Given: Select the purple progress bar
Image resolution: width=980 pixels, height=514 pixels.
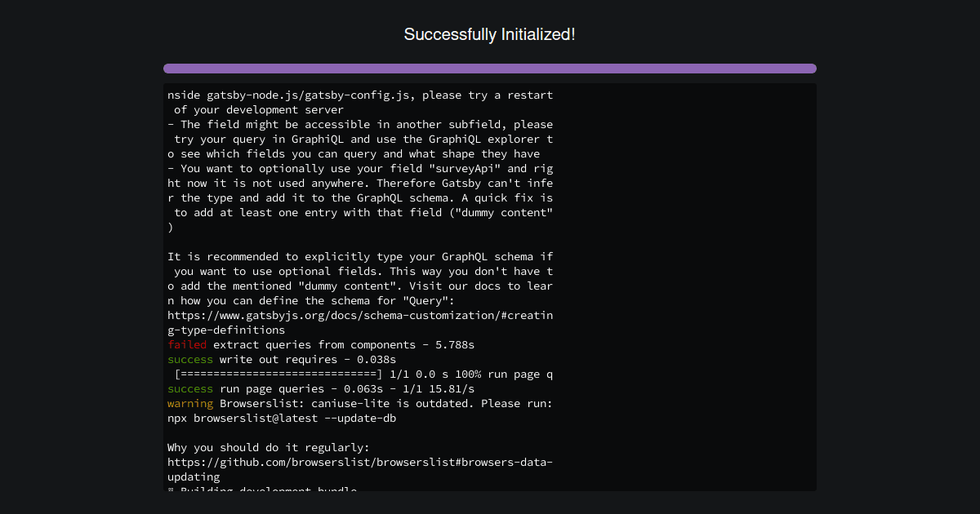Looking at the screenshot, I should pos(489,68).
